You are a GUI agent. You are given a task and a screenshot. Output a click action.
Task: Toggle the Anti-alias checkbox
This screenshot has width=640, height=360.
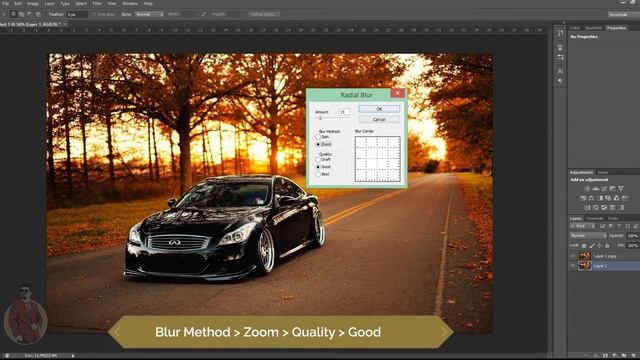coord(94,14)
